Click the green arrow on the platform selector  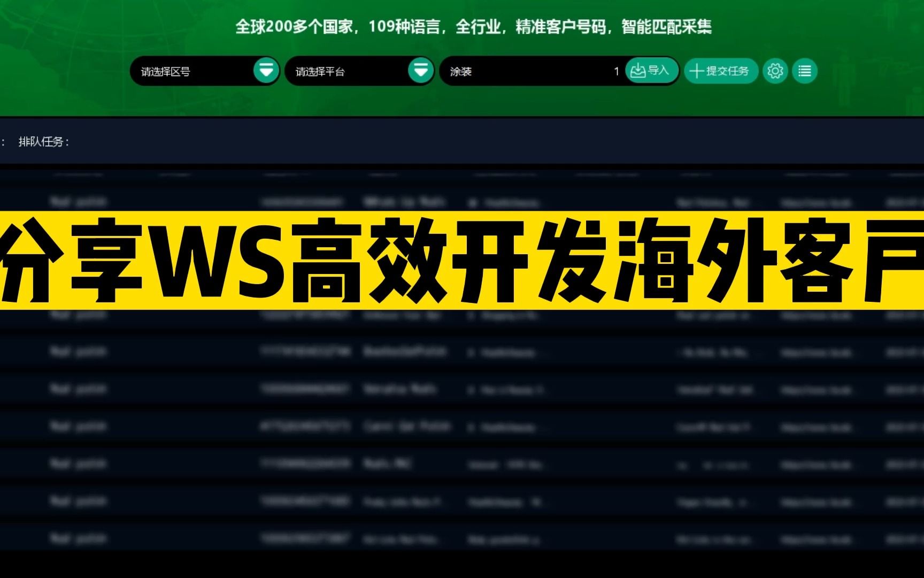tap(421, 71)
